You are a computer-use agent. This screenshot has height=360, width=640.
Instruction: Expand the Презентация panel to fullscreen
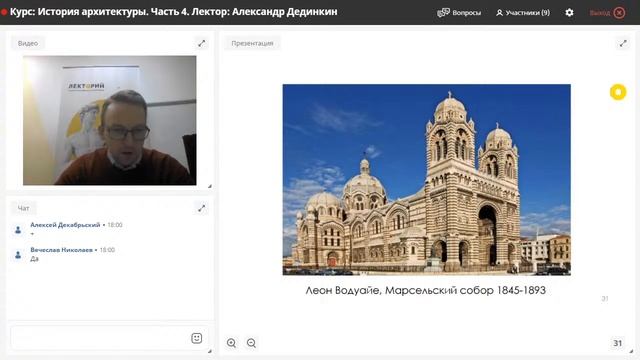point(623,43)
